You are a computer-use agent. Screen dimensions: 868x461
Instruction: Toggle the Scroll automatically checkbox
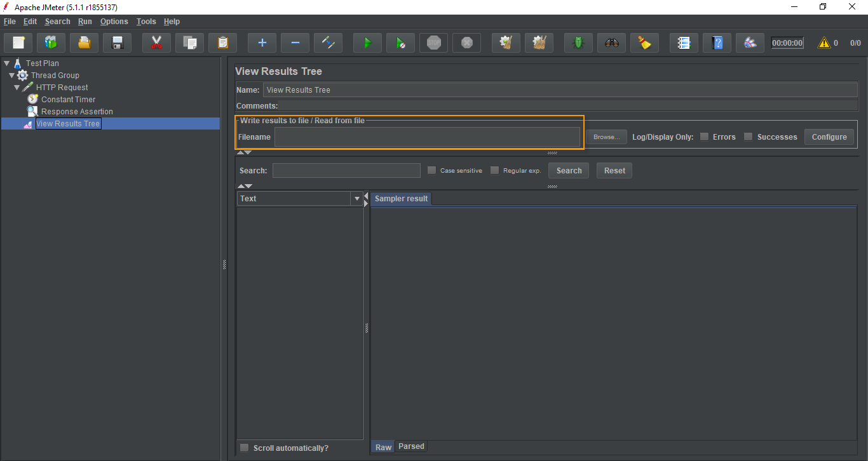(245, 448)
